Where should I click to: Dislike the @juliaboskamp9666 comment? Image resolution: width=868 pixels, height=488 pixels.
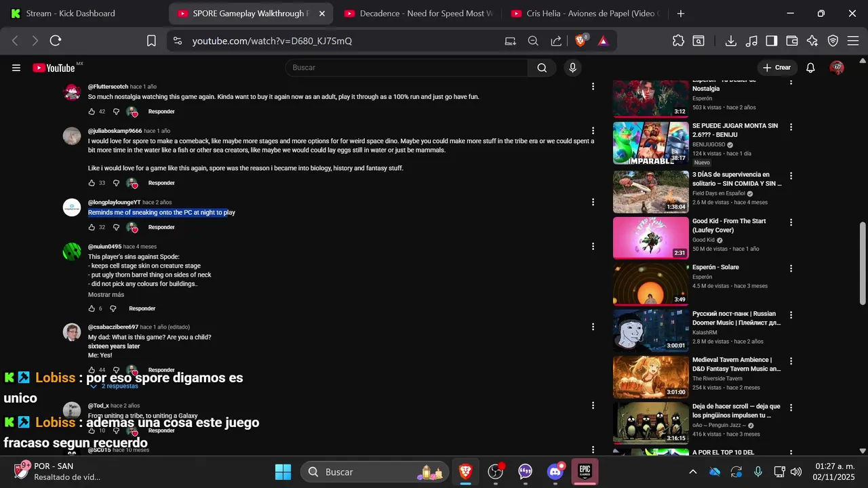point(116,183)
